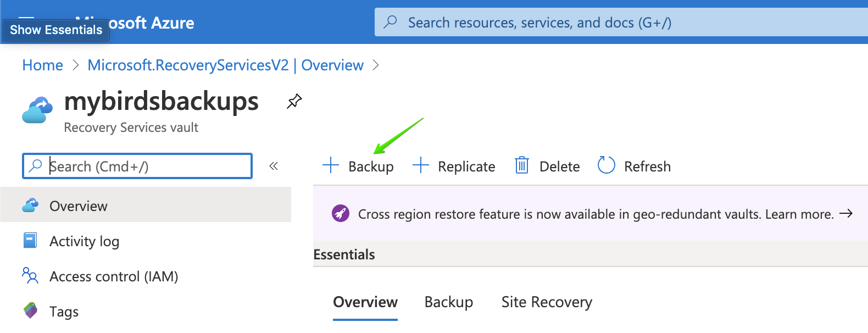The width and height of the screenshot is (868, 333).
Task: Click the trash icon to delete the vault
Action: tap(521, 165)
